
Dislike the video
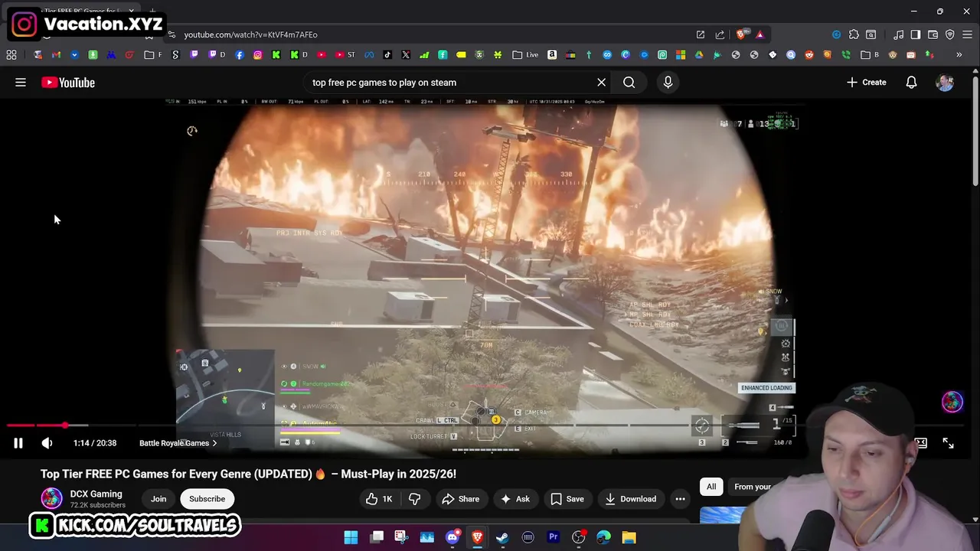414,499
